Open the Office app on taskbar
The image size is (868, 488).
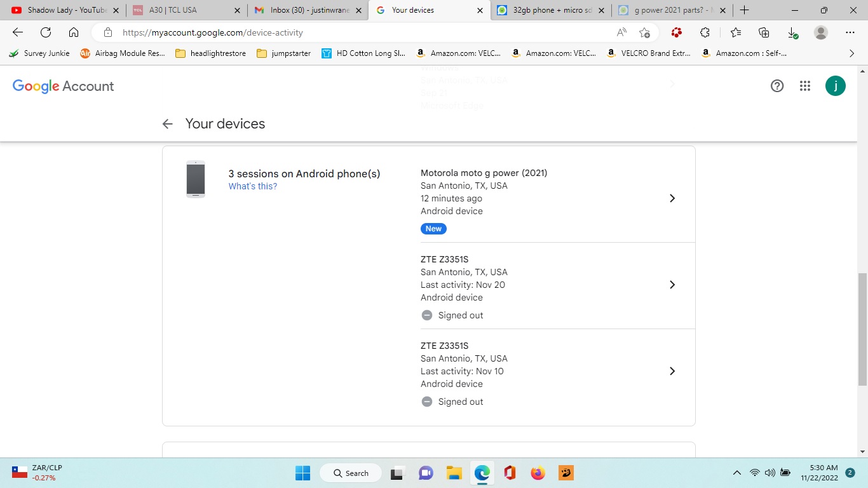click(x=510, y=473)
